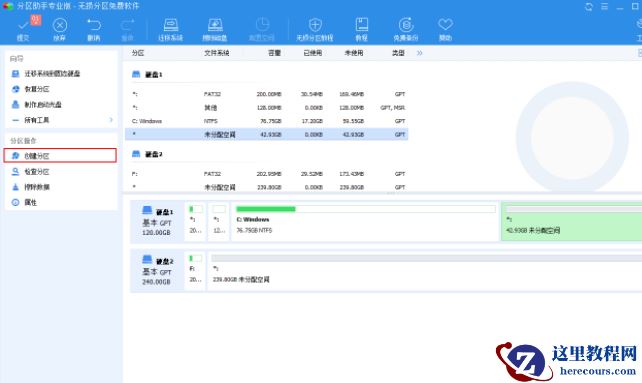This screenshot has height=383, width=642.
Task: Open the hamburger menu icon in title bar
Action: [604, 7]
